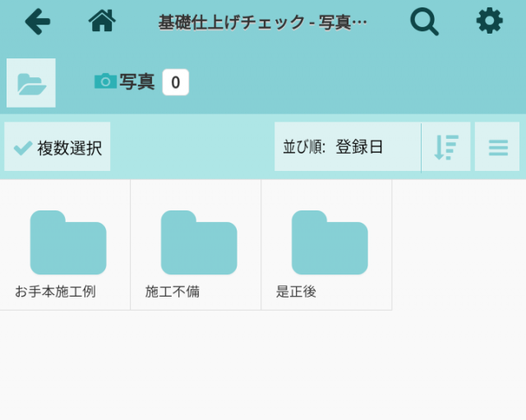Screen dimensions: 526x420
Task: Click the checkmark in 複数選択
Action: coord(23,148)
